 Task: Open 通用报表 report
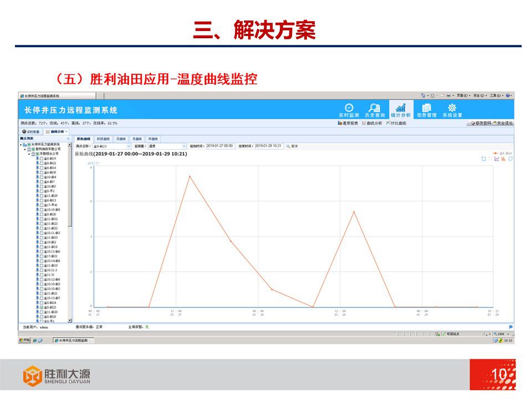348,123
